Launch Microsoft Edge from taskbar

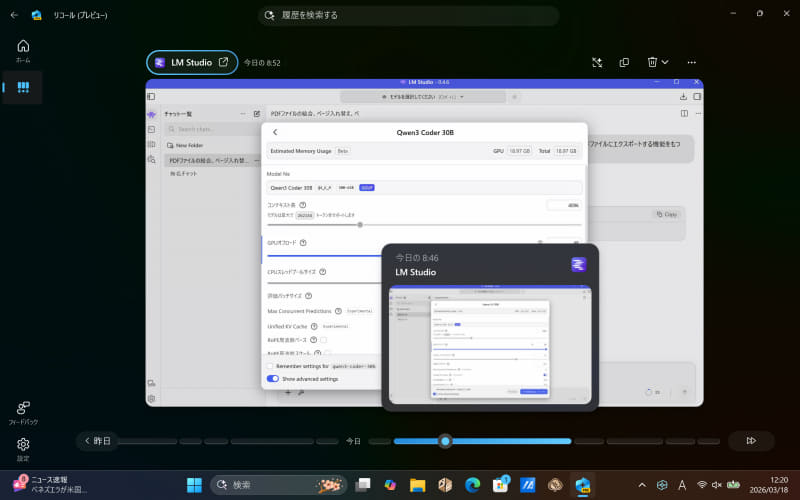tap(472, 485)
